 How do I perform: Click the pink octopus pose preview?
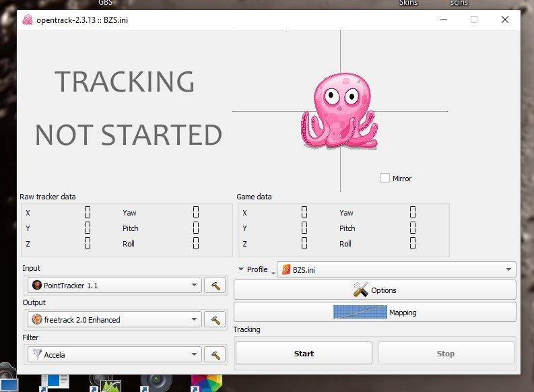[x=339, y=111]
